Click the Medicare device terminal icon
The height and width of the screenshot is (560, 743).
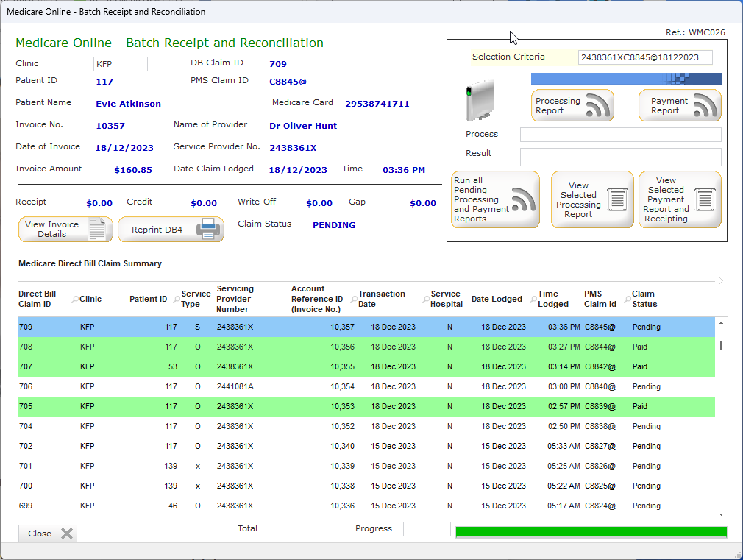[x=480, y=101]
